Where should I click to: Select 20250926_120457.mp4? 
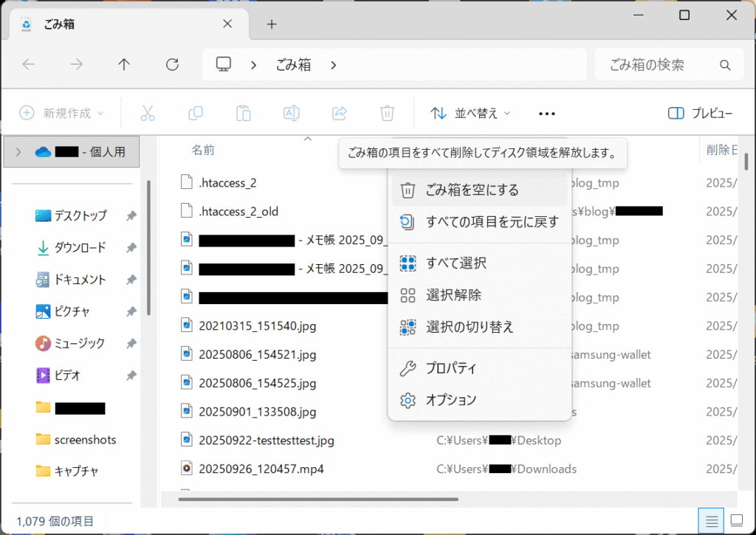tap(261, 469)
